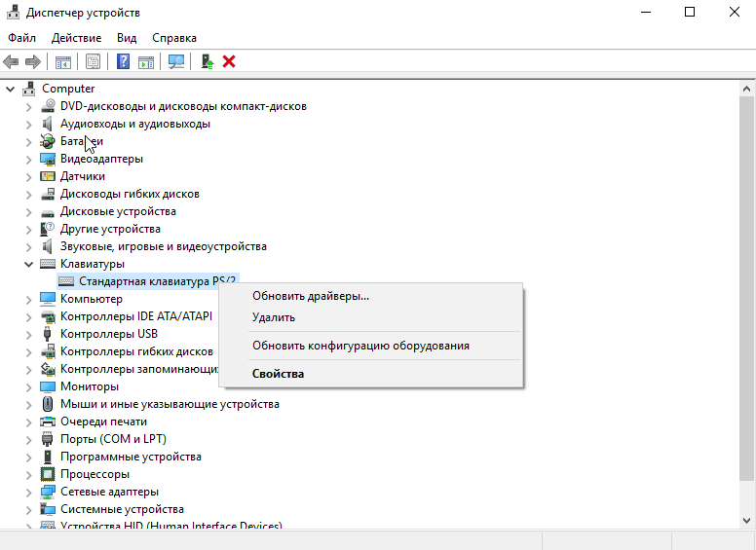756x550 pixels.
Task: Click the Properties toolbar icon
Action: click(94, 61)
